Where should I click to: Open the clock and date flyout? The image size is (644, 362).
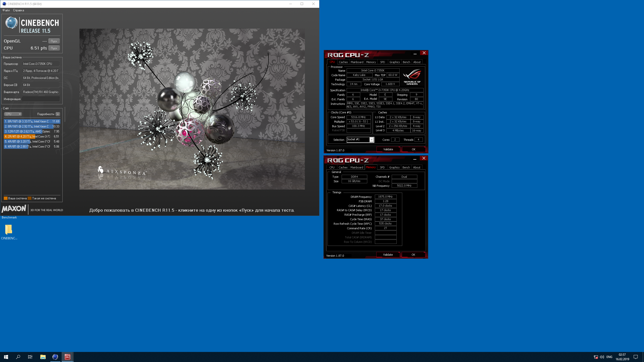(x=622, y=357)
